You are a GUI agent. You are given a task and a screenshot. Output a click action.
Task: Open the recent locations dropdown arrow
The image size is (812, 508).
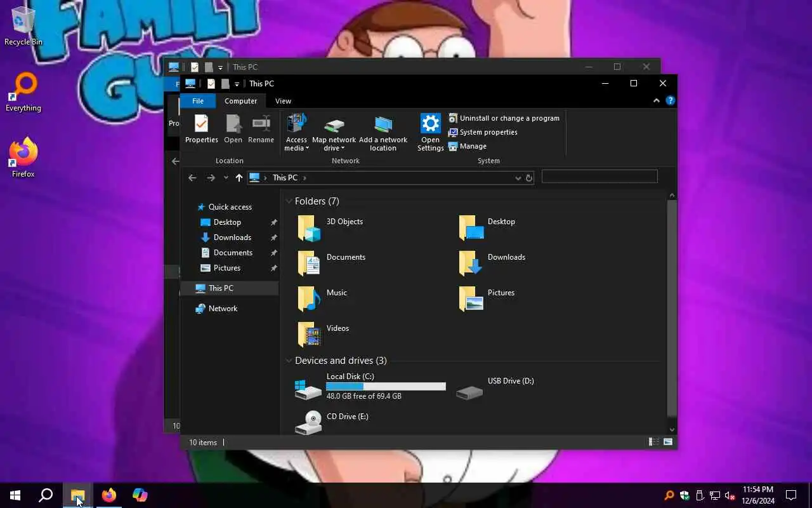226,178
